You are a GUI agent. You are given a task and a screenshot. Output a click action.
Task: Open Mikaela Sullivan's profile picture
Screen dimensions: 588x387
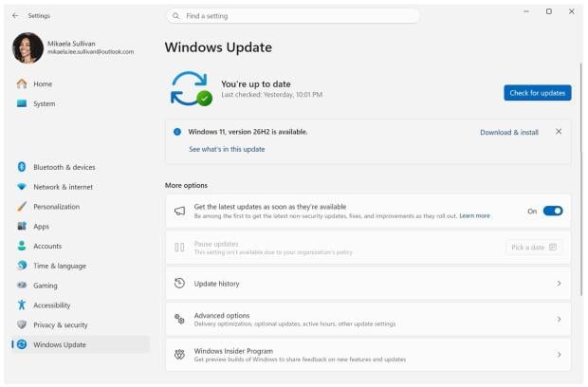click(28, 48)
